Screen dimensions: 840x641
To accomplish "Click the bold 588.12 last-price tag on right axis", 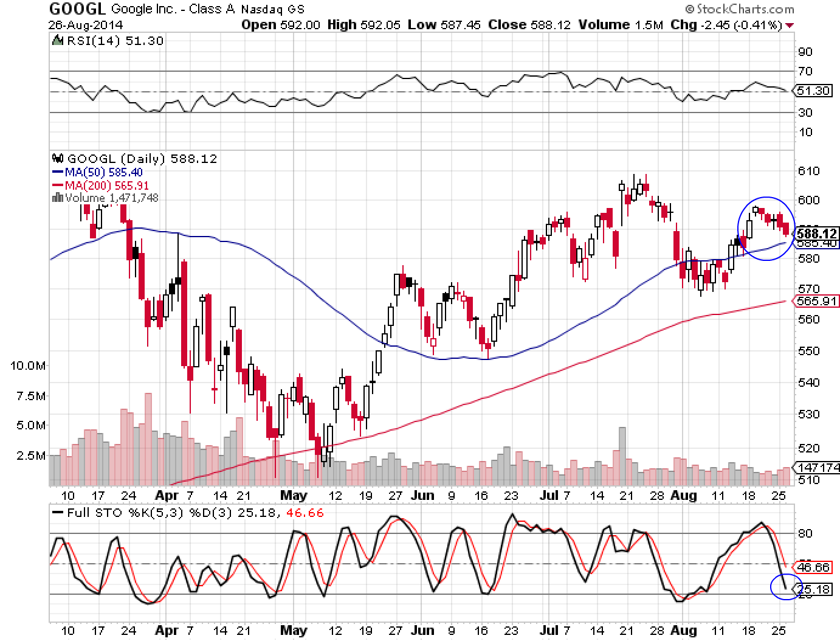I will (818, 234).
